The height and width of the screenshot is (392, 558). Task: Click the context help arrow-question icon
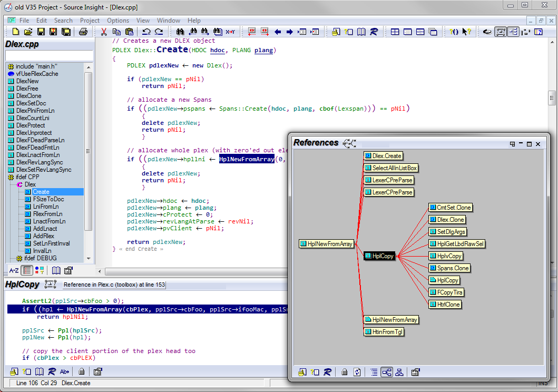[466, 32]
